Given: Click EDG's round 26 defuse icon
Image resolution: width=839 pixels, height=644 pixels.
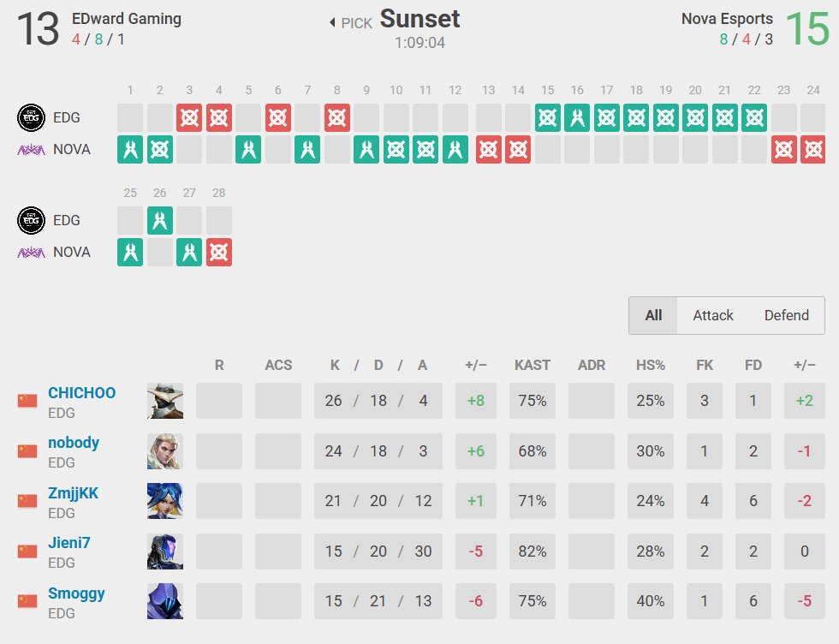Looking at the screenshot, I should coord(159,221).
